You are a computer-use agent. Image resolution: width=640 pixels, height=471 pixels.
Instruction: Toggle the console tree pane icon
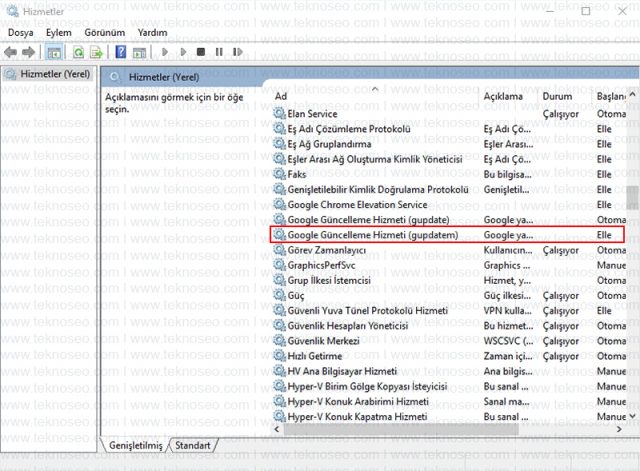pos(54,53)
